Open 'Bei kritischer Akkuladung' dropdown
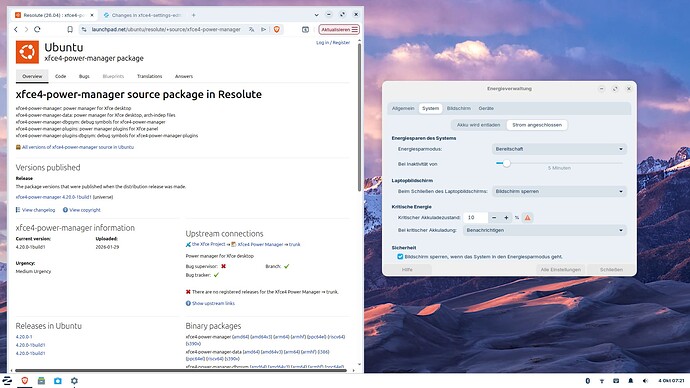Viewport: 690px width, 388px height. coord(544,230)
